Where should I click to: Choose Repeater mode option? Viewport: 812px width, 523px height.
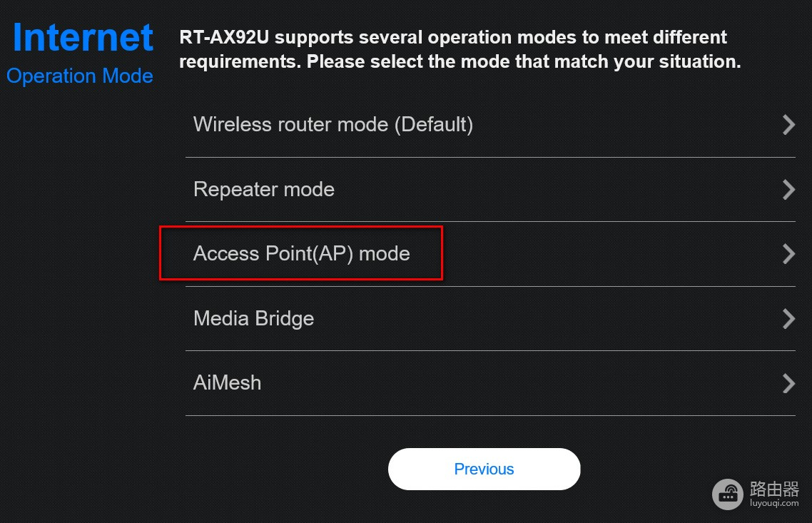point(490,190)
